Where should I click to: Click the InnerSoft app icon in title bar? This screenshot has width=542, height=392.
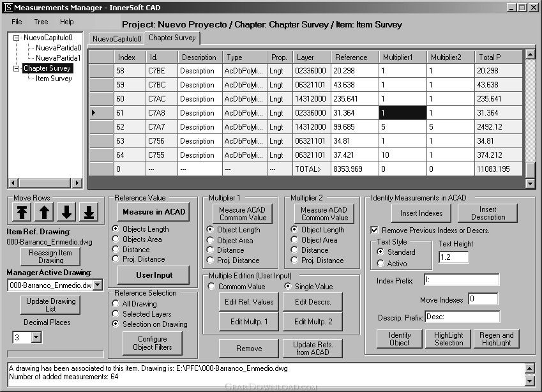[x=8, y=7]
